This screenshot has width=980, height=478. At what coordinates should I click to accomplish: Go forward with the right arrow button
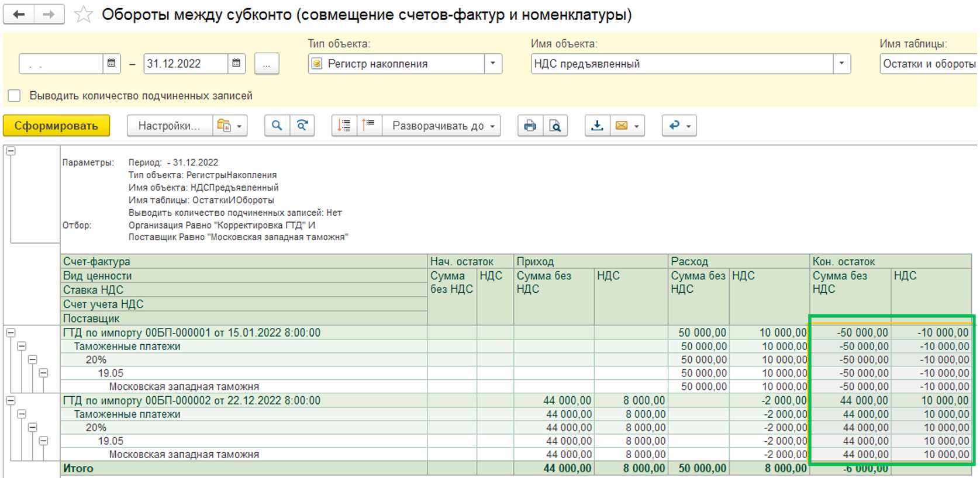pos(49,15)
